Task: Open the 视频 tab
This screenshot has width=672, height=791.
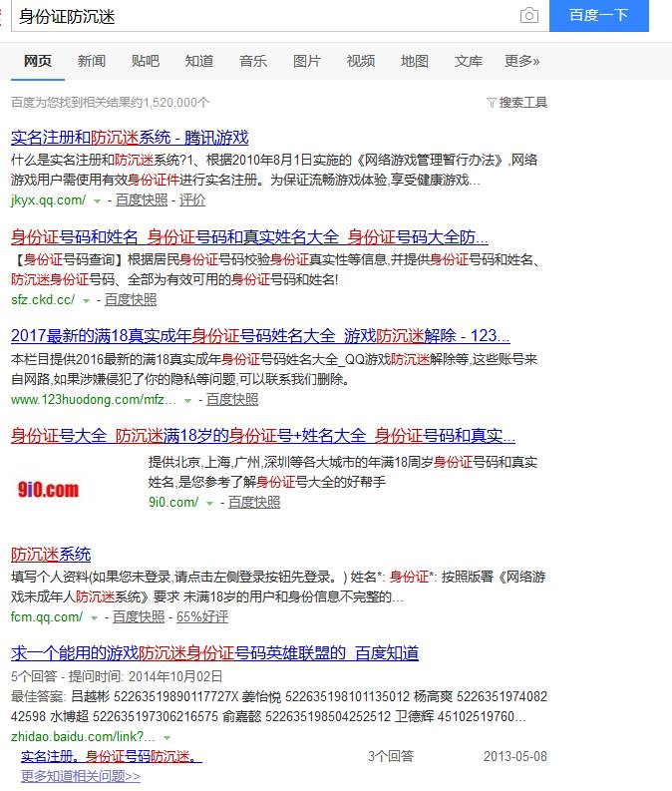Action: (x=361, y=61)
